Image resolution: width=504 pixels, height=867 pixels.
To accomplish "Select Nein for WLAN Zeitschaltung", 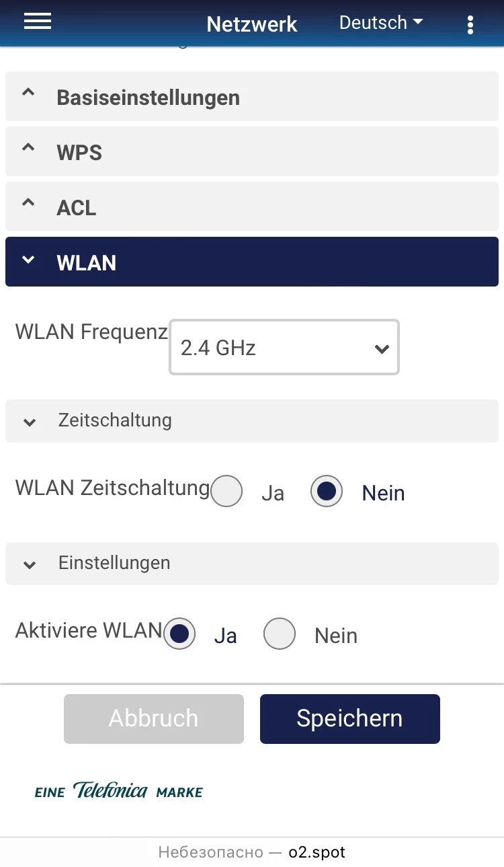I will point(327,492).
